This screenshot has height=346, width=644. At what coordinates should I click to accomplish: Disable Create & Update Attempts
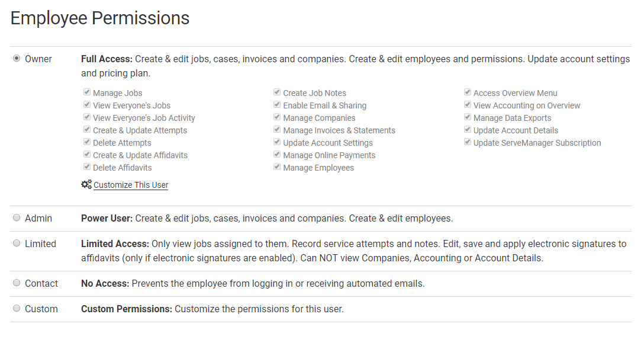tap(87, 129)
